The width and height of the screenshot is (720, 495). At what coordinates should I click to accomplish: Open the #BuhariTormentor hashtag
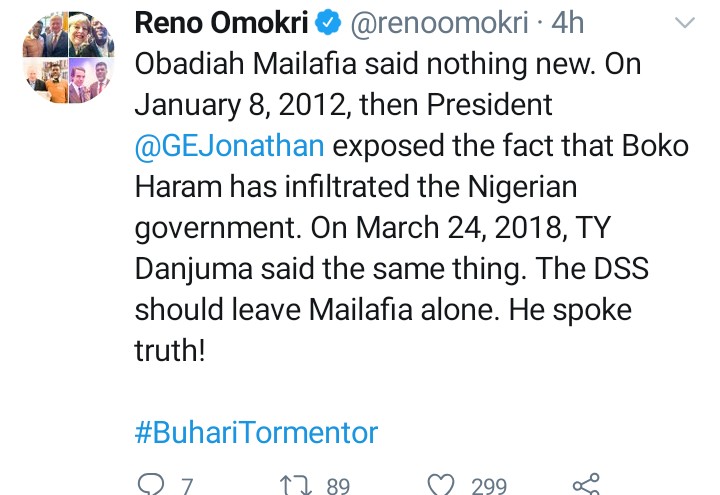[x=256, y=433]
